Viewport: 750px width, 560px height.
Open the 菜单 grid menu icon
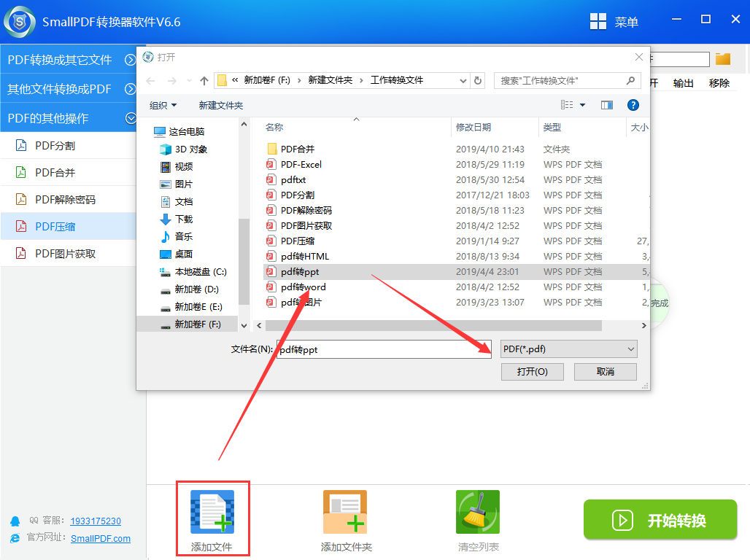pyautogui.click(x=598, y=22)
